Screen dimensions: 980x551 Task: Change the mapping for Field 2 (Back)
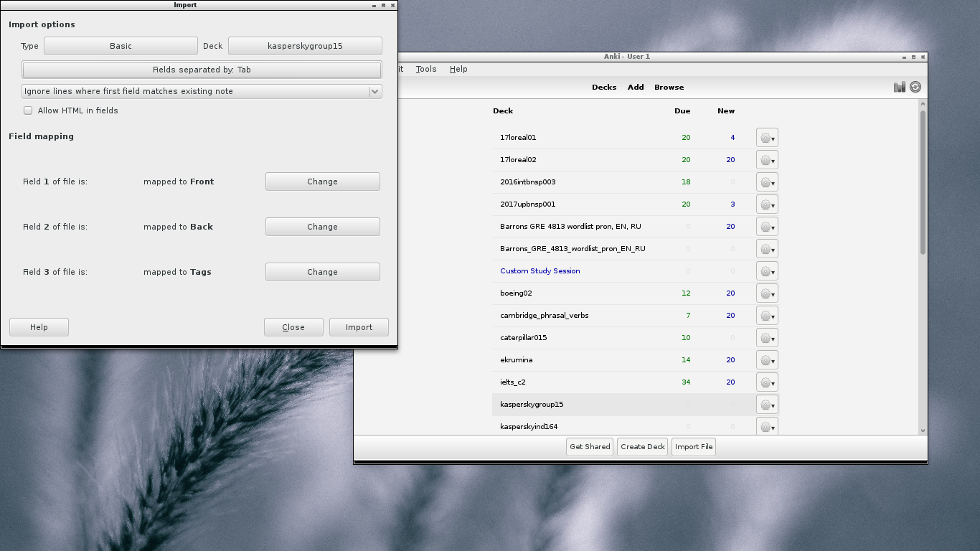point(322,227)
